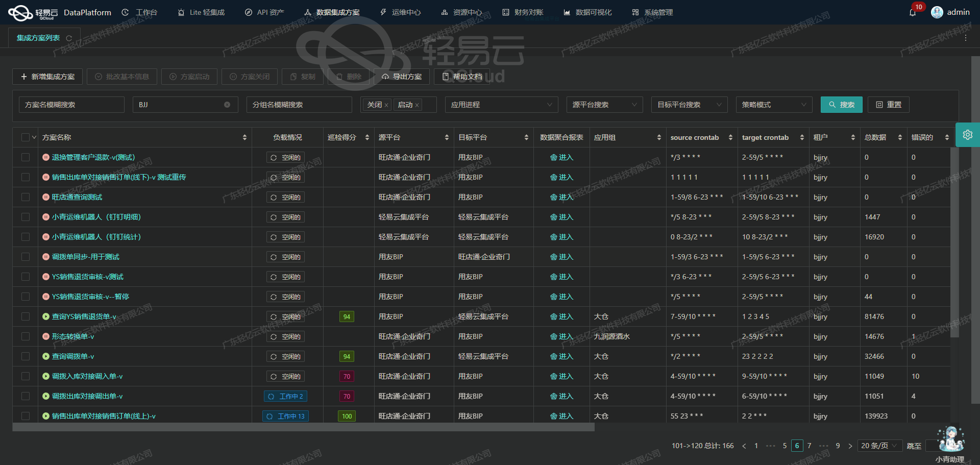980x465 pixels.
Task: Click running icon for 查询调拨单-v
Action: click(46, 357)
